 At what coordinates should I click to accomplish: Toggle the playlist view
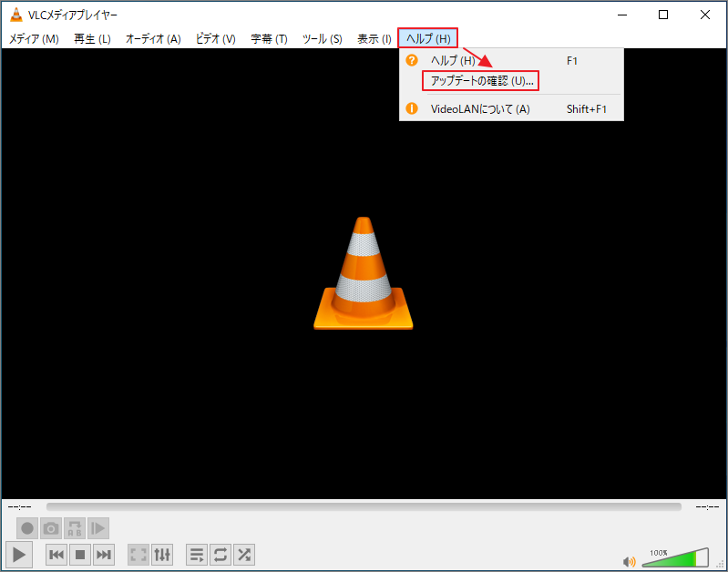[x=197, y=555]
